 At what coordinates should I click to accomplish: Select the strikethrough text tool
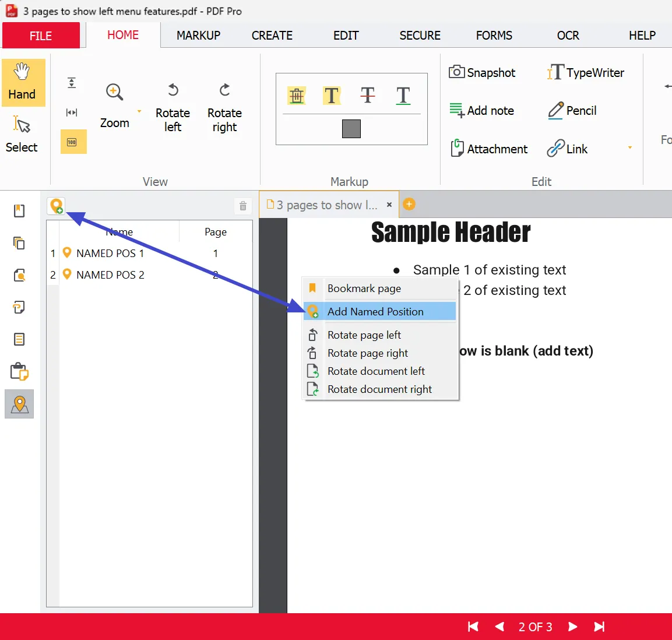click(x=368, y=95)
